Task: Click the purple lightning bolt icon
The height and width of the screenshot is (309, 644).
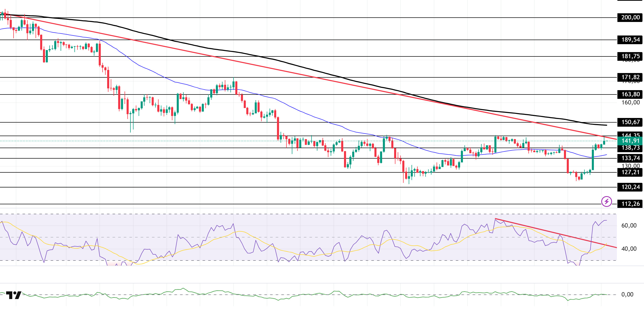Action: (606, 201)
